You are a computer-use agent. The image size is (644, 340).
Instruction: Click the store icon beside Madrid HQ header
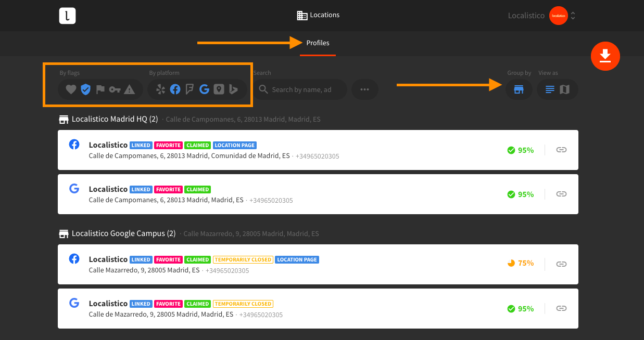[64, 120]
